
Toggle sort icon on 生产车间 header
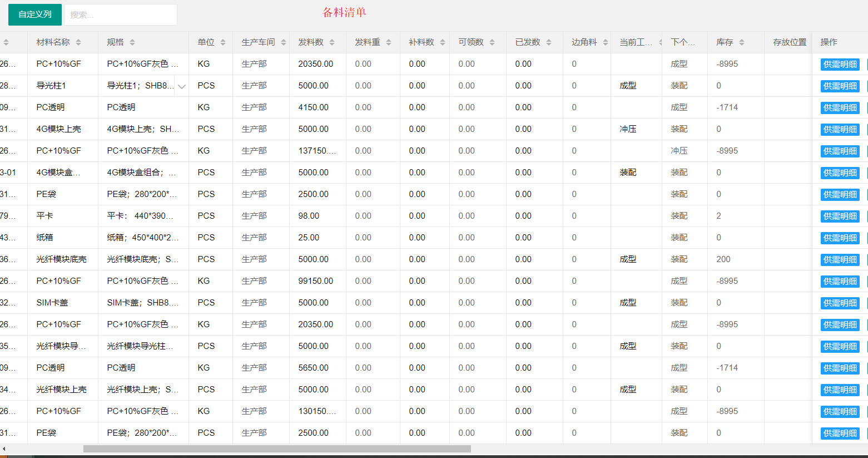[x=283, y=42]
